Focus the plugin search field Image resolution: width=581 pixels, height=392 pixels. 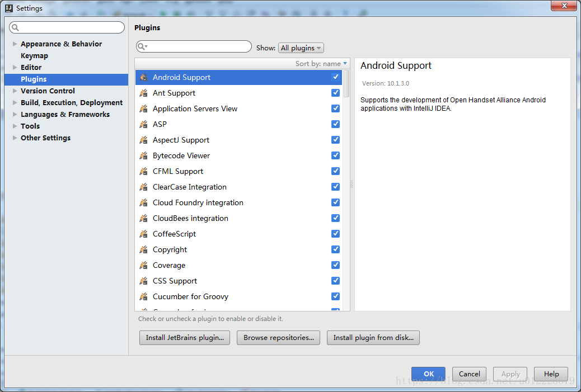pos(194,46)
